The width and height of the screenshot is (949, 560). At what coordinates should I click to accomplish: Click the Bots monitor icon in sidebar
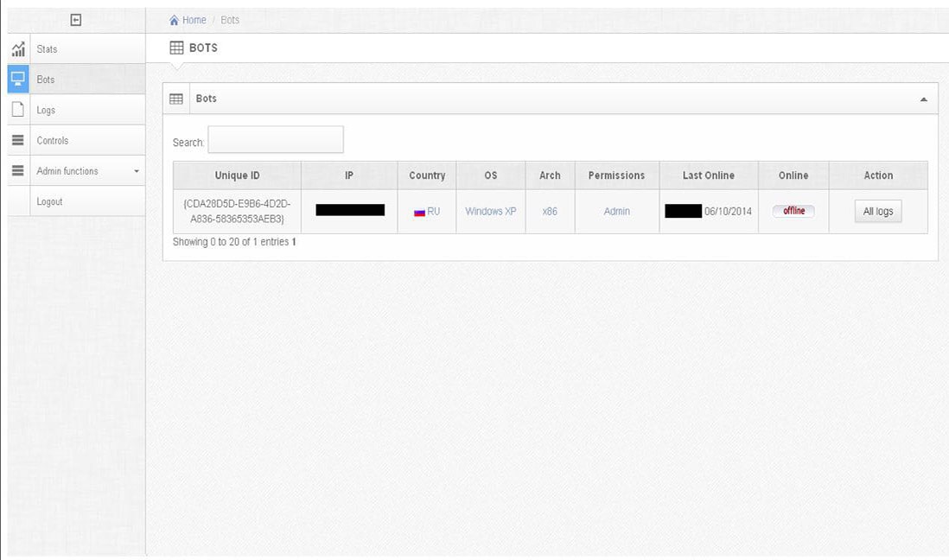[x=17, y=79]
